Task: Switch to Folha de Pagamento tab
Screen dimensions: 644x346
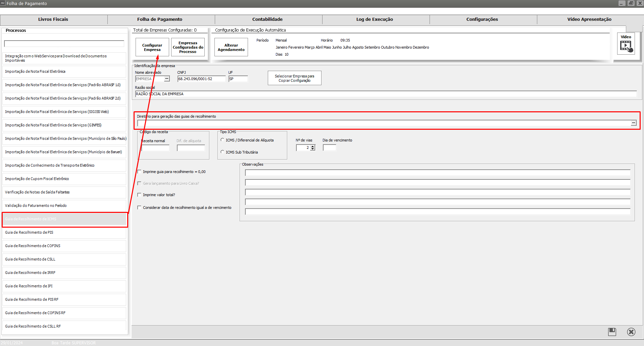Action: (160, 19)
